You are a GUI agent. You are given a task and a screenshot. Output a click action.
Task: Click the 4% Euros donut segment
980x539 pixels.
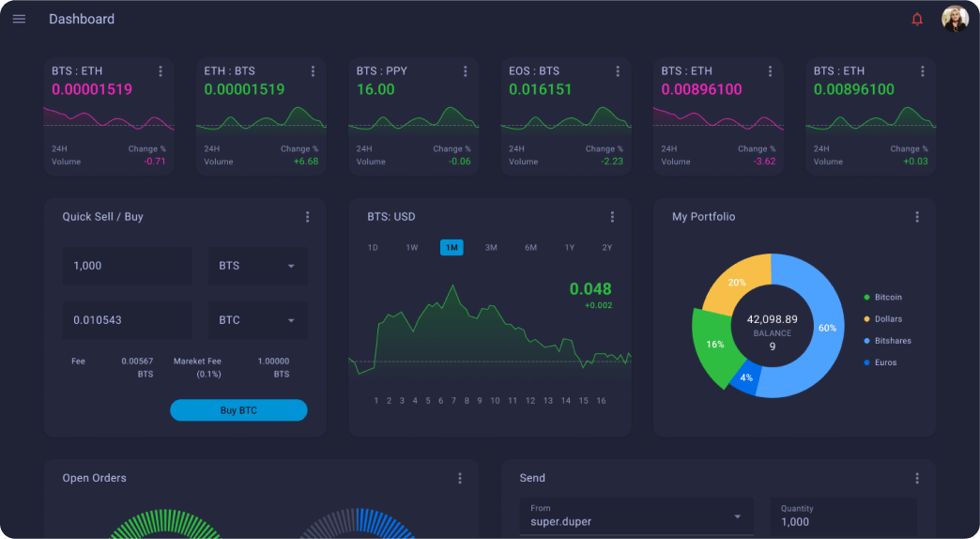click(x=746, y=377)
